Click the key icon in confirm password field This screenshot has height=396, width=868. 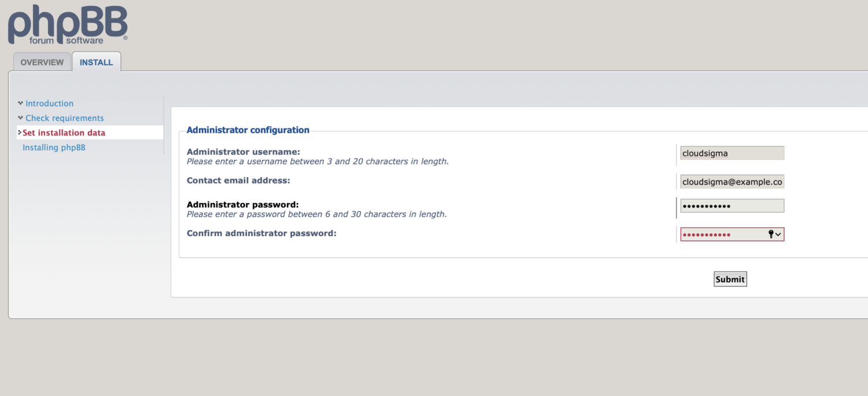(771, 234)
